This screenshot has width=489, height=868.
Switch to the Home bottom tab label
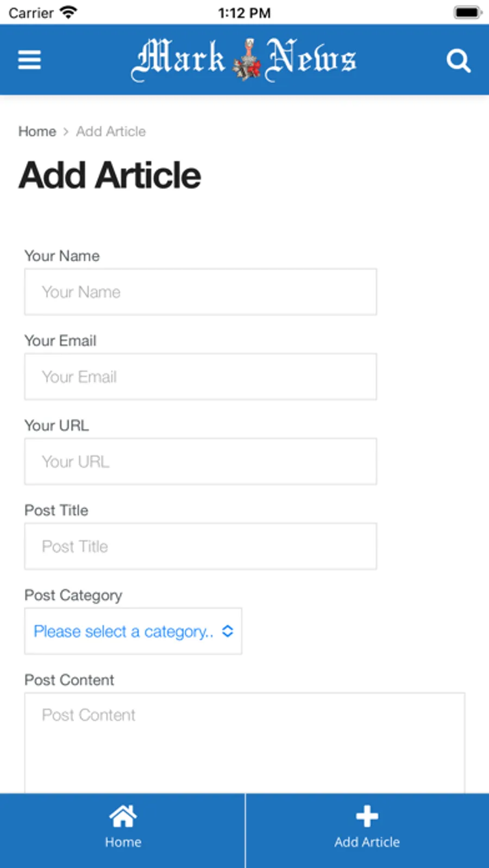[123, 842]
